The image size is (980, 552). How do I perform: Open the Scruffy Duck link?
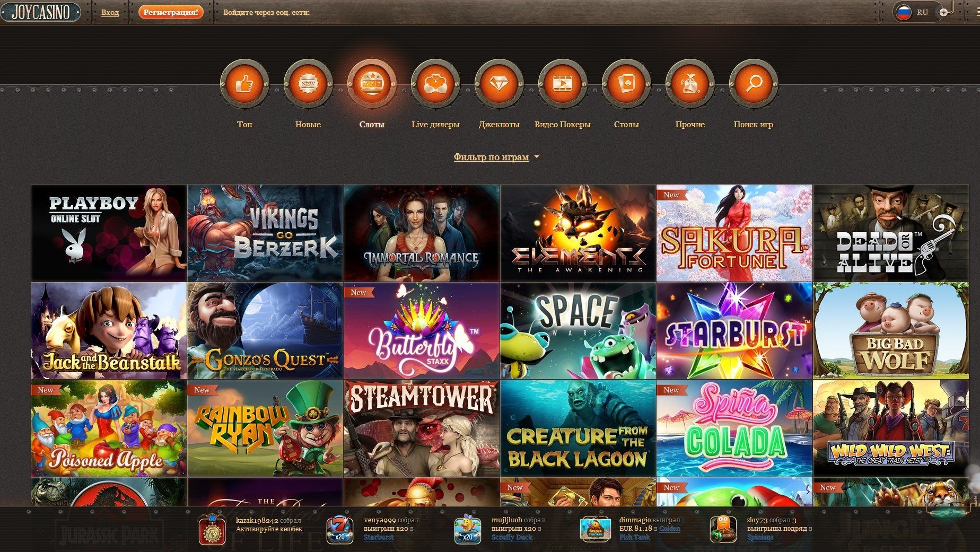click(512, 537)
